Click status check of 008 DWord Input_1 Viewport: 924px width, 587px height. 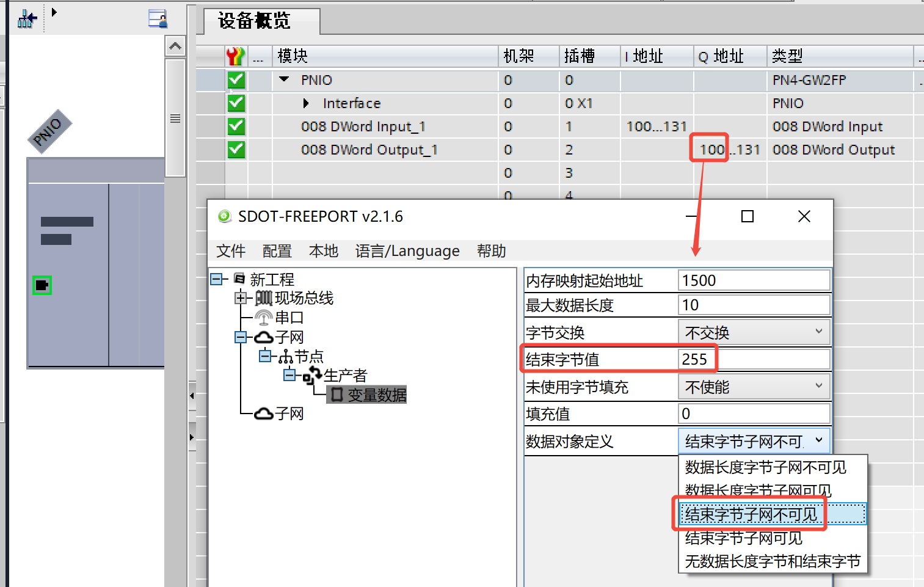click(236, 126)
